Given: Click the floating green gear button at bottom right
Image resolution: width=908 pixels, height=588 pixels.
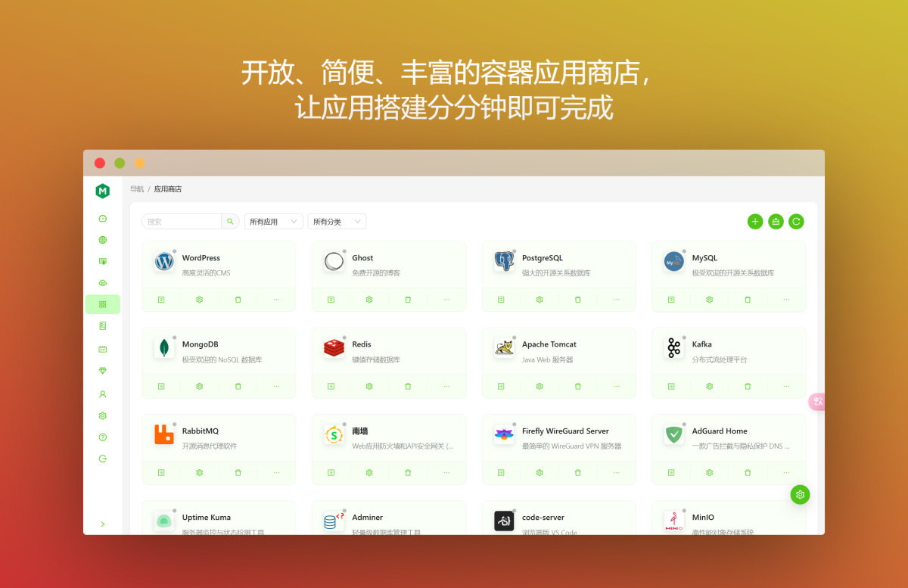Looking at the screenshot, I should click(800, 494).
